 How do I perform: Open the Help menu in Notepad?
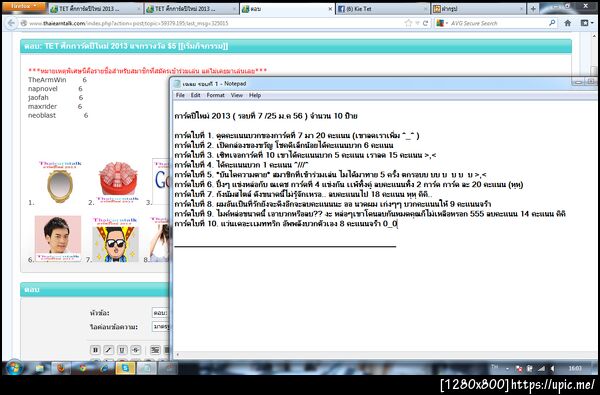(255, 95)
